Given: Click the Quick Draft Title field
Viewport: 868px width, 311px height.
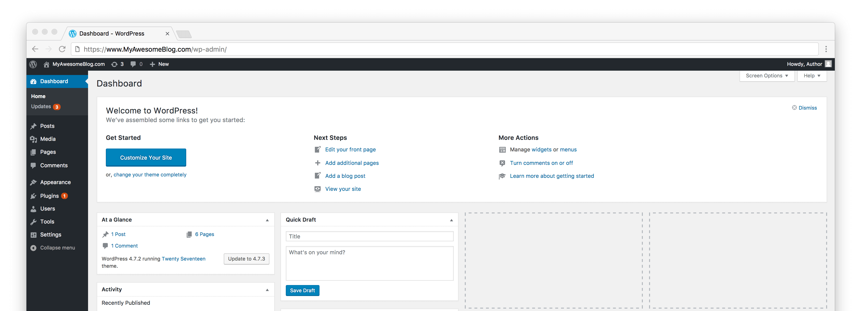Looking at the screenshot, I should [369, 237].
